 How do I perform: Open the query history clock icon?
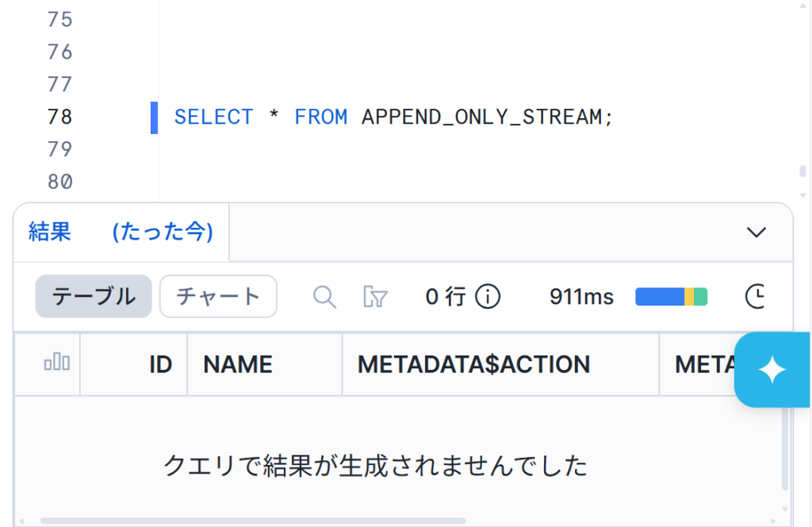point(756,297)
